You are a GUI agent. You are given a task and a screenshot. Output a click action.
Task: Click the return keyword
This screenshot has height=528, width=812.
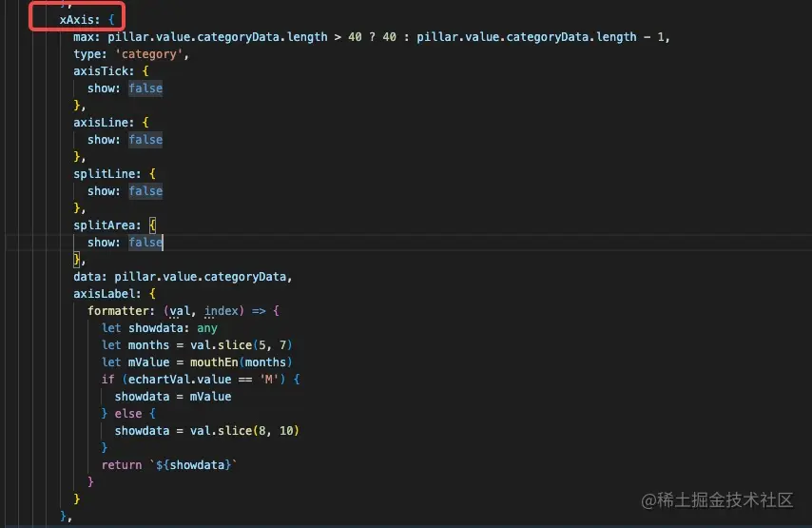pyautogui.click(x=121, y=465)
